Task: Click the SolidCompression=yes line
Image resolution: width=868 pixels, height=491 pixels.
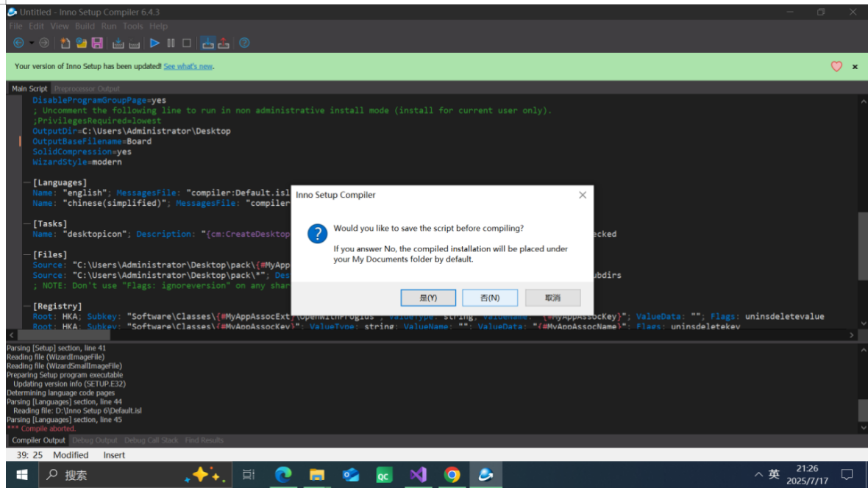Action: pos(82,151)
